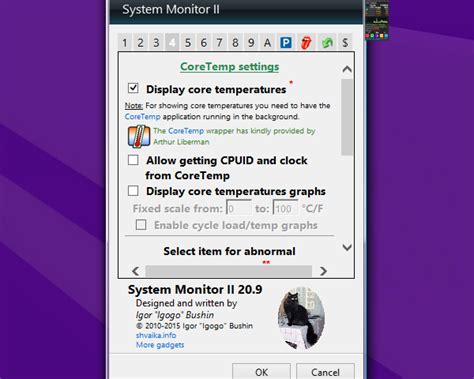Screen dimensions: 474x379
Task: Click the scroll up chevron arrow
Action: tap(347, 69)
